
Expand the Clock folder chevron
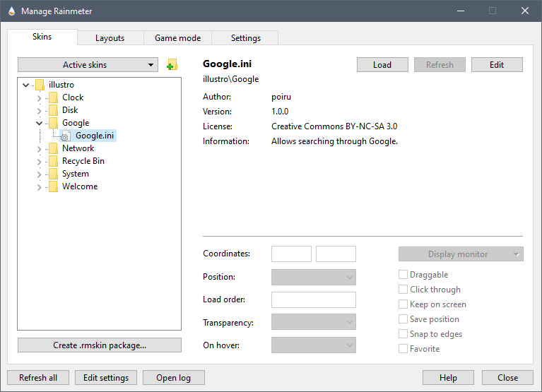point(39,98)
